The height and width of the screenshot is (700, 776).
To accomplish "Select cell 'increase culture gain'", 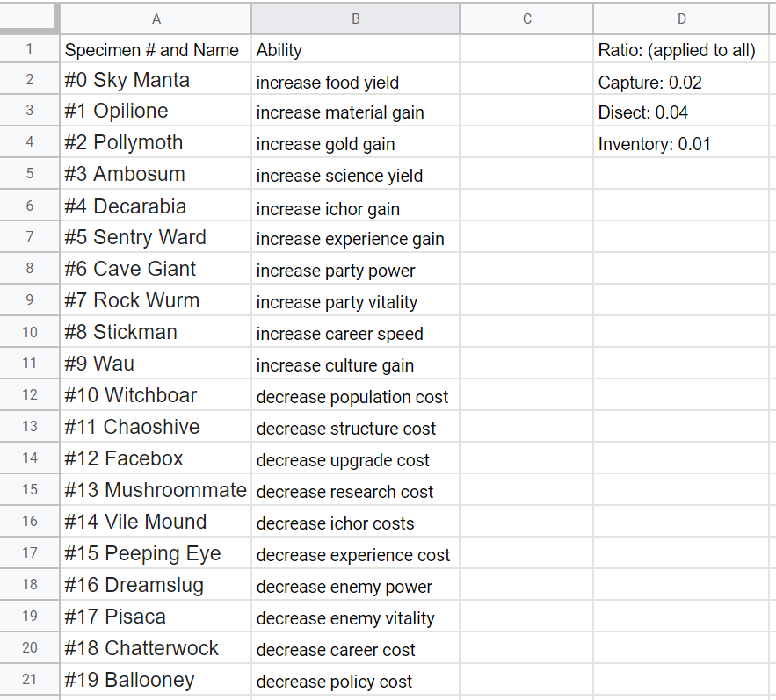I will tap(355, 363).
